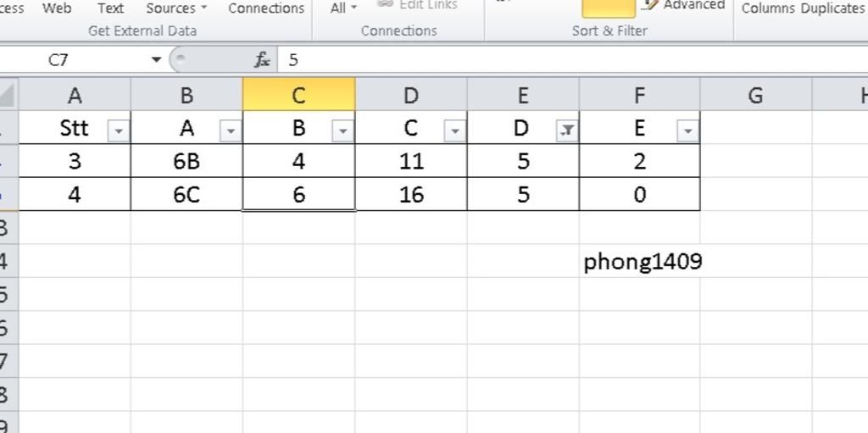Open the Refresh All dropdown
This screenshot has height=433, width=868.
344,8
